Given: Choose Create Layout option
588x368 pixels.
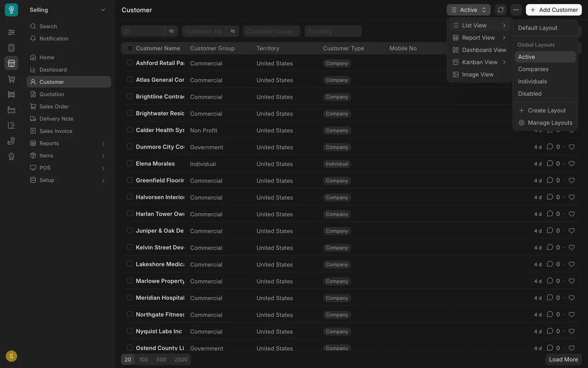Looking at the screenshot, I should pos(545,110).
